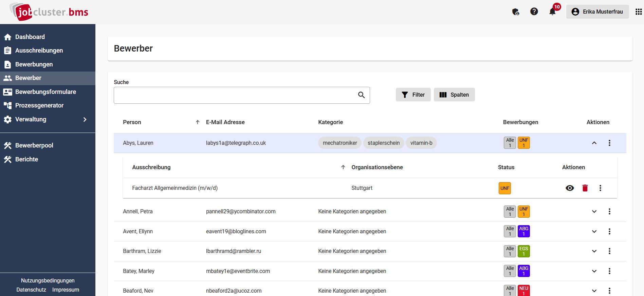Open the Filter button
The image size is (644, 296).
[x=413, y=95]
